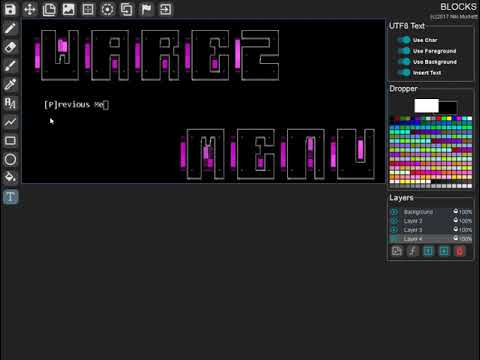Select the Pencil tool

pos(10,28)
